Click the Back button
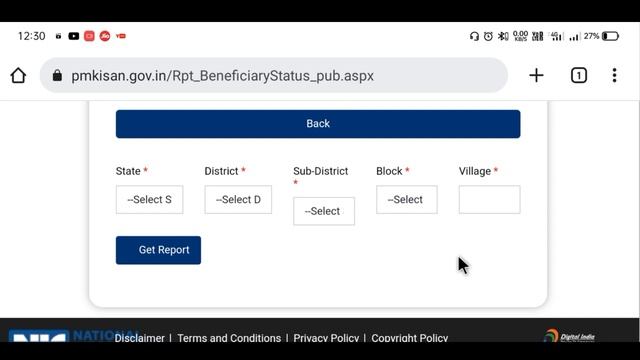This screenshot has height=360, width=640. point(318,124)
